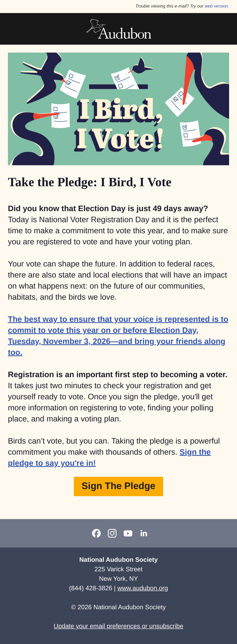
Task: Visit www.audubon.org link
Action: pos(143,588)
